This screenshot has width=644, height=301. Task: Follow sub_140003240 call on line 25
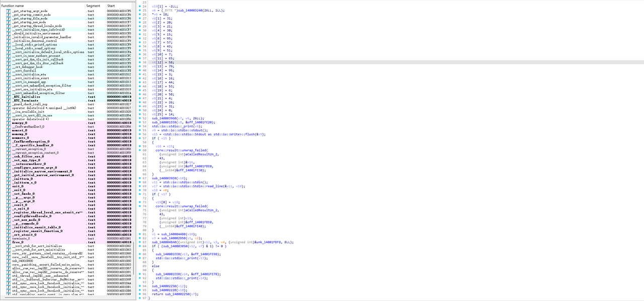tap(188, 11)
